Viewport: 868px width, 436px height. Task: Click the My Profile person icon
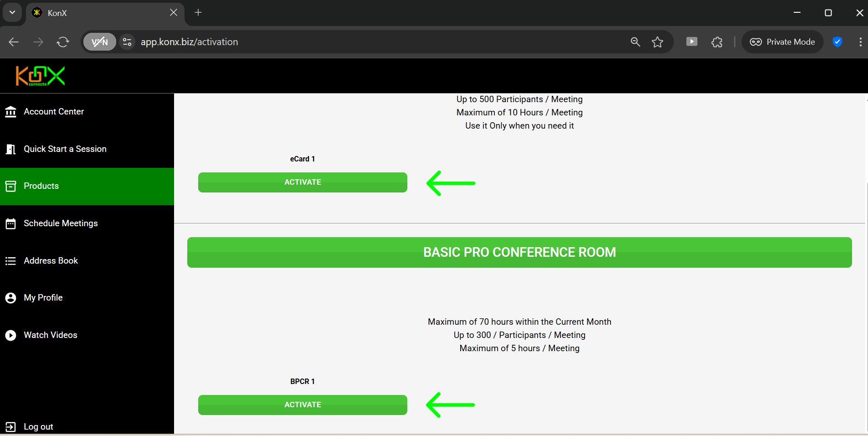(10, 298)
